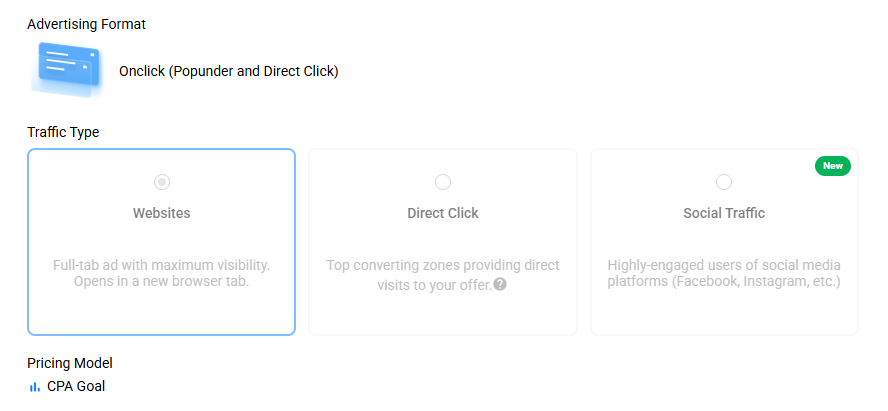The height and width of the screenshot is (411, 888).
Task: Select the Websites radio button
Action: click(x=162, y=182)
